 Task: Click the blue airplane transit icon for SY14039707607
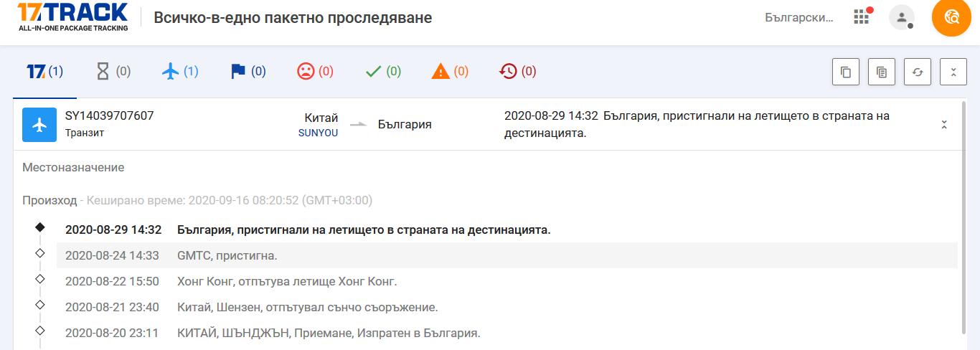tap(39, 124)
